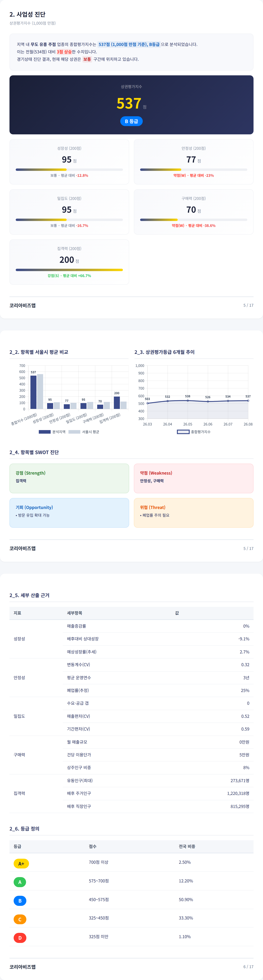Click the 2_2. 항목별 서울시 평균 비교 heading
This screenshot has height=980, width=263.
[x=39, y=352]
